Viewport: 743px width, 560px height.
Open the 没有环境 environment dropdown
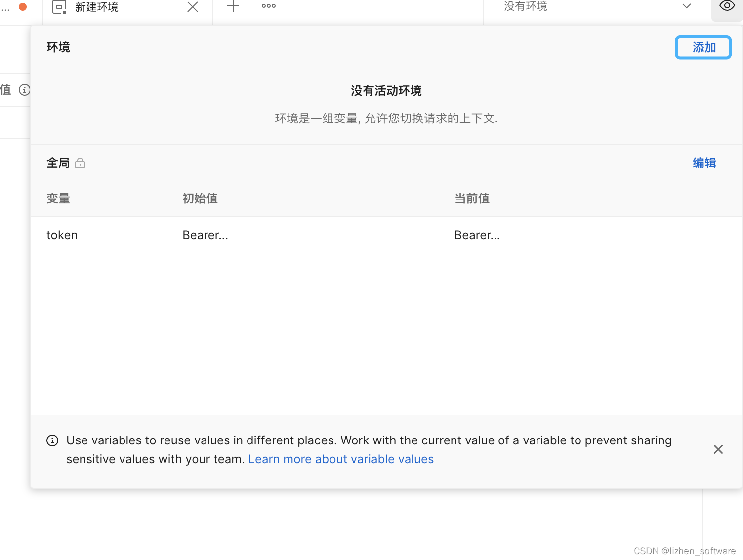(x=597, y=6)
